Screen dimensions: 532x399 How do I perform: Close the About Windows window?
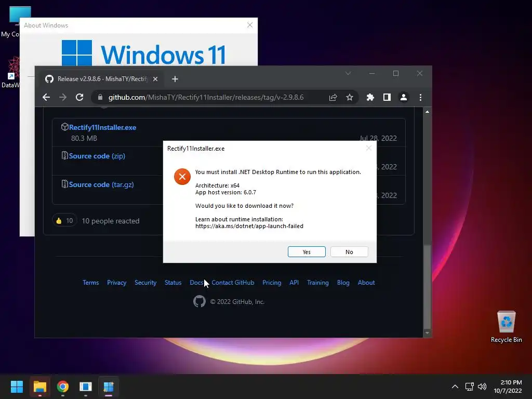pyautogui.click(x=250, y=25)
